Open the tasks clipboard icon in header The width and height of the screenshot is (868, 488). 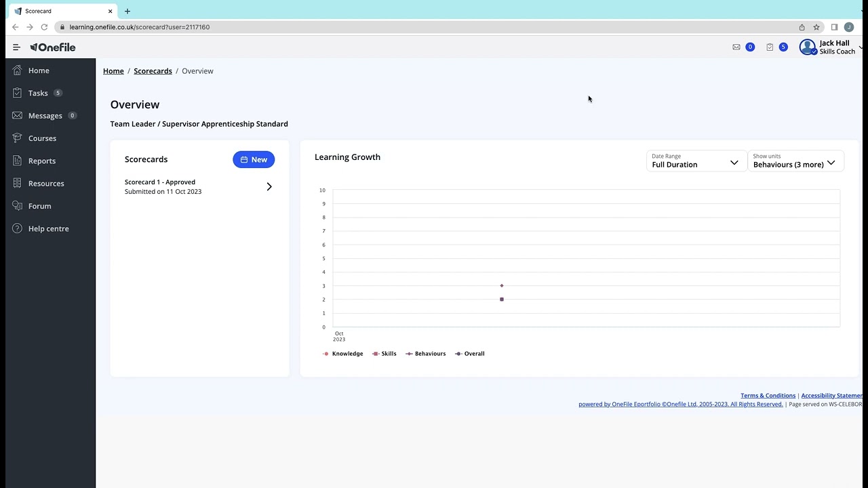770,47
